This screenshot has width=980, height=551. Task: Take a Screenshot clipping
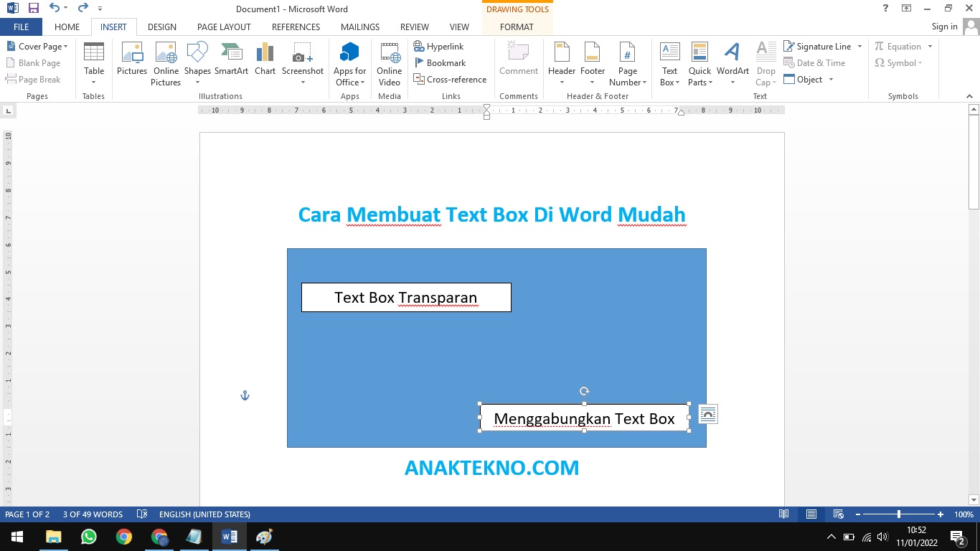click(303, 64)
